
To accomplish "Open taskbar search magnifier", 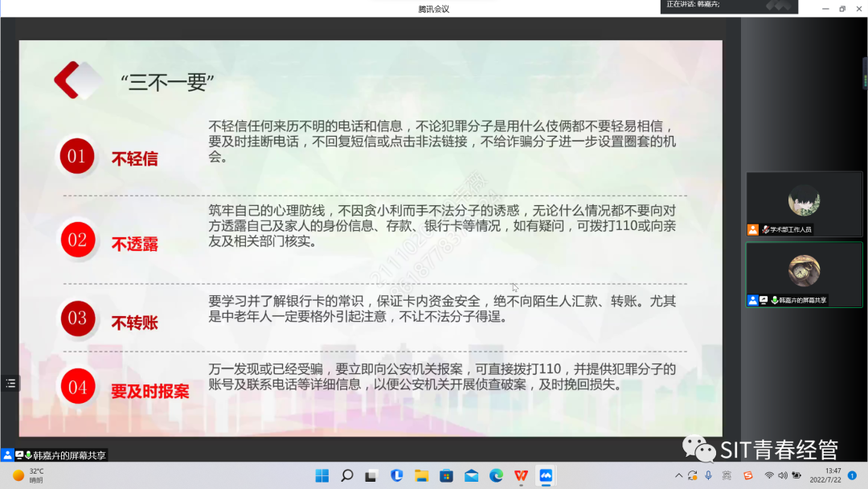I will pos(346,475).
